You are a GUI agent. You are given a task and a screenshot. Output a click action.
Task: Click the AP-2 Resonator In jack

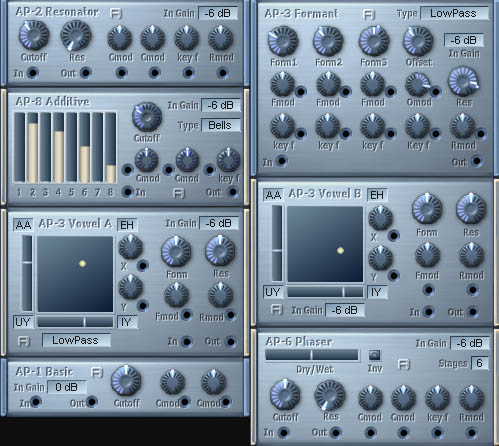(33, 73)
